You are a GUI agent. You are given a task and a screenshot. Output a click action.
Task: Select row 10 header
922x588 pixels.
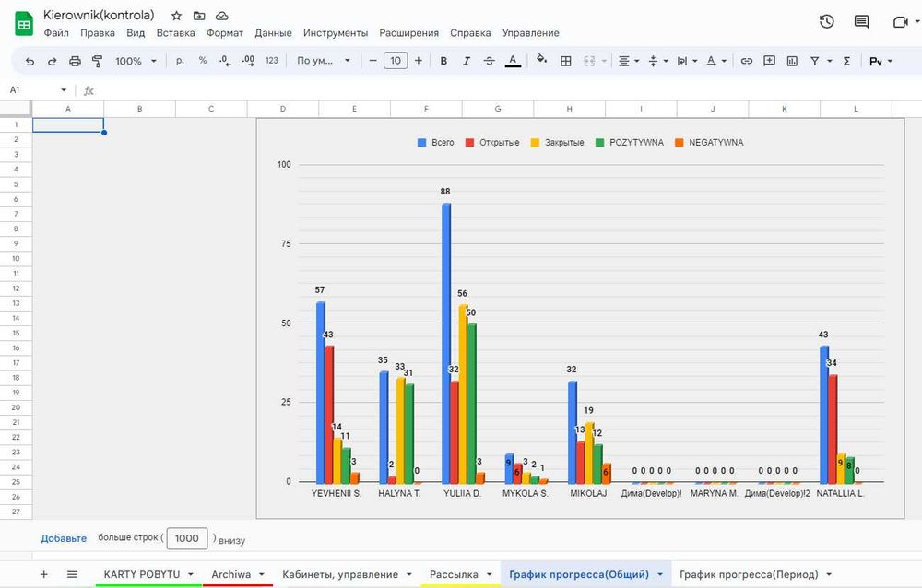16,258
